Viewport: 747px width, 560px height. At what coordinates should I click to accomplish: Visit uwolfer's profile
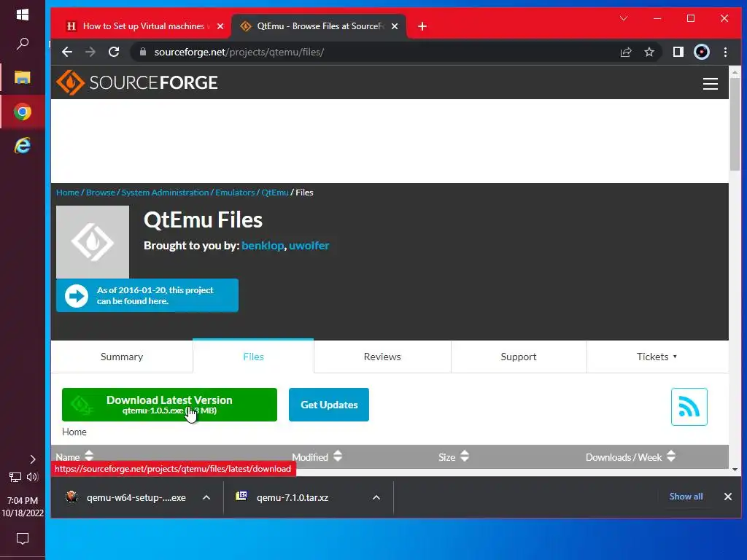(309, 246)
